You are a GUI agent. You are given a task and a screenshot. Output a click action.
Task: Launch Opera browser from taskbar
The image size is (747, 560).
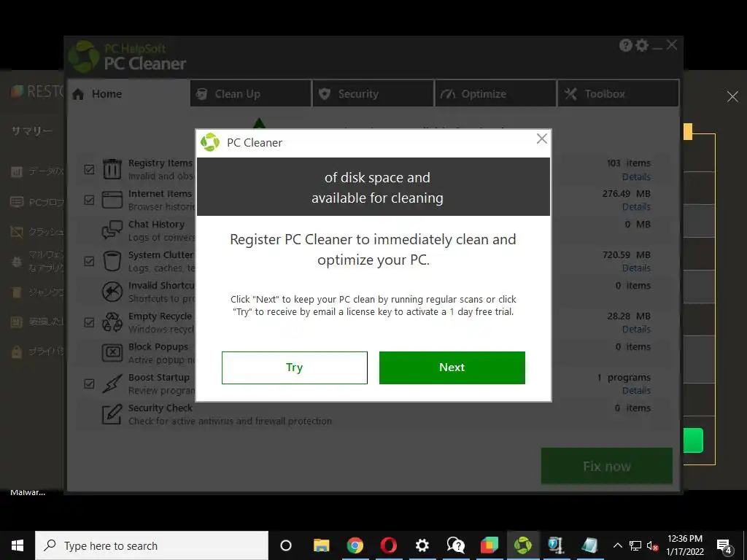click(x=389, y=545)
